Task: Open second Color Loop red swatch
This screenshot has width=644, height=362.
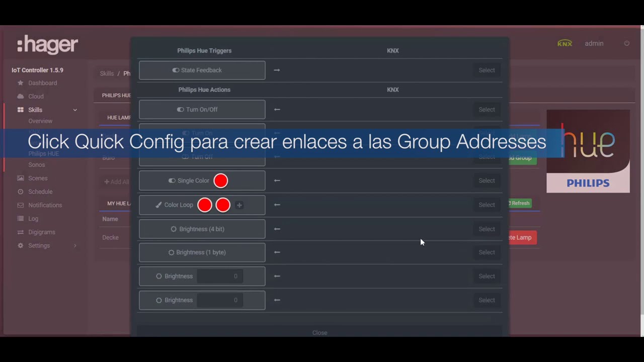Action: pos(222,205)
